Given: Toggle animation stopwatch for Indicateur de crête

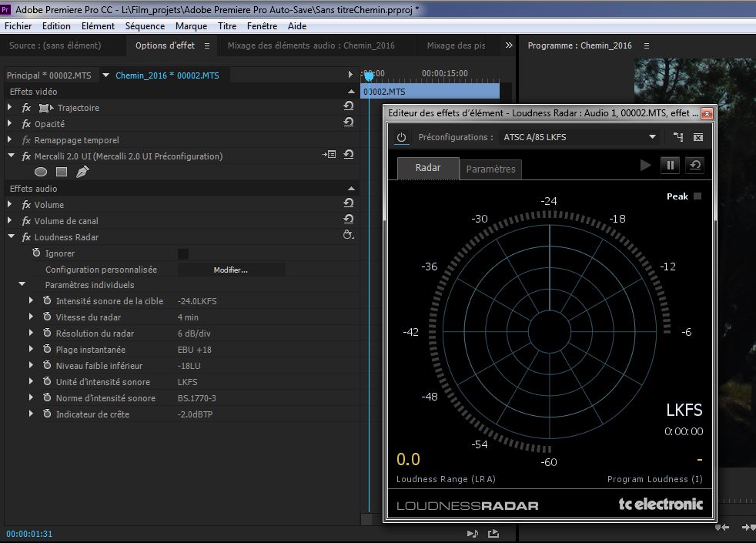Looking at the screenshot, I should tap(47, 414).
